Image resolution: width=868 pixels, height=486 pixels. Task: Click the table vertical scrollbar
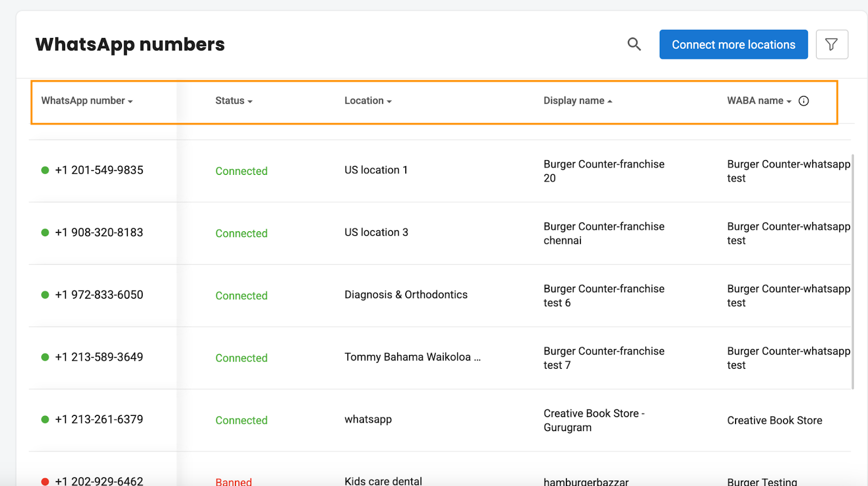click(853, 272)
